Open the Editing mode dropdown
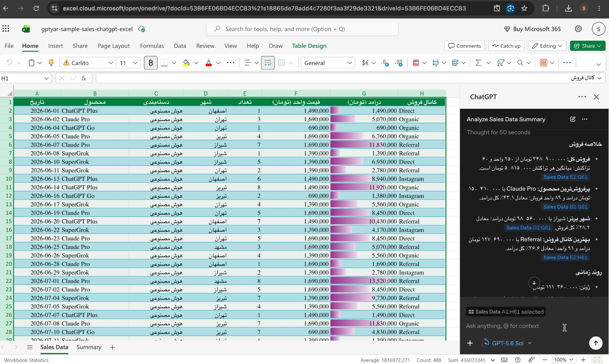This screenshot has height=364, width=609. 547,46
